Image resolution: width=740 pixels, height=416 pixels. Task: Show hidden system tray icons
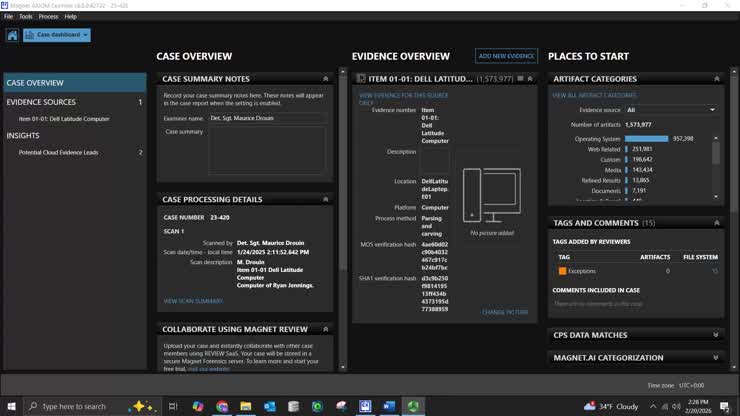(653, 406)
